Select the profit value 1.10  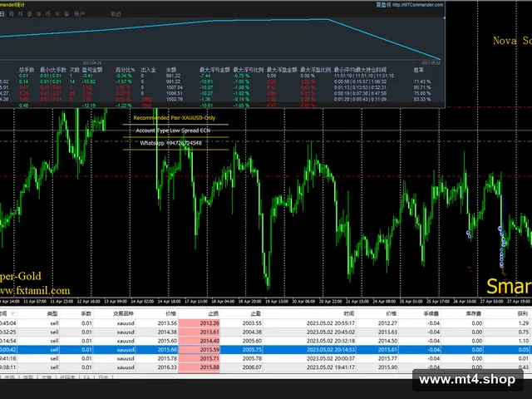[x=524, y=341]
